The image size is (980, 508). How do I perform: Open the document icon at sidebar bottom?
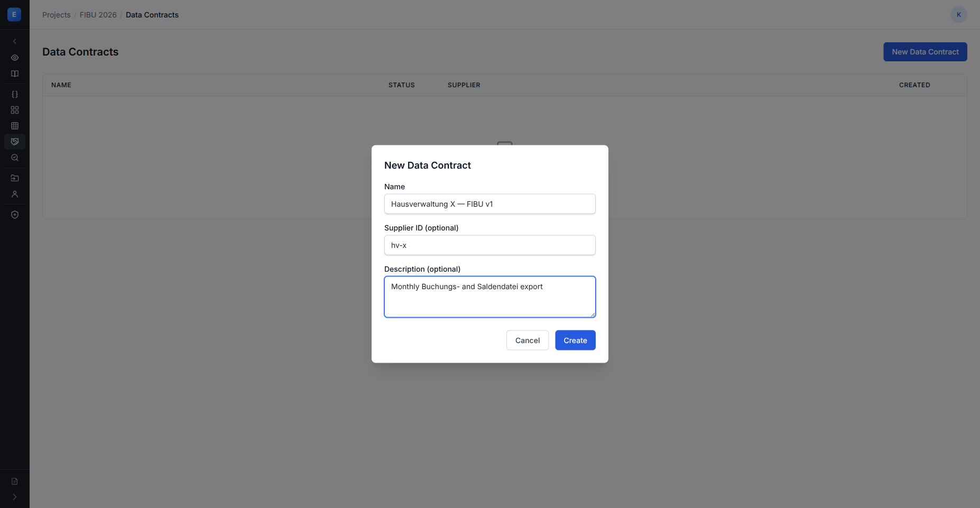[x=15, y=481]
